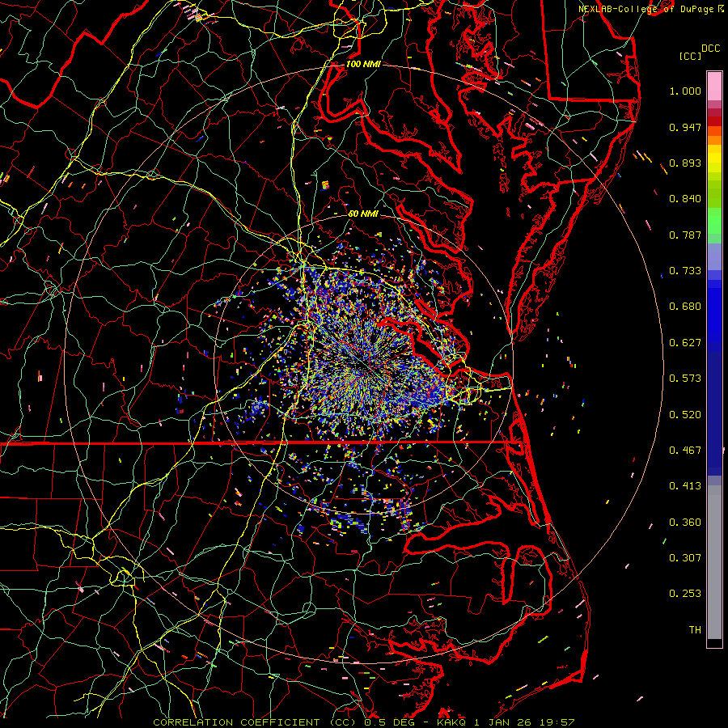728x728 pixels.
Task: Click the 19:57 timestamp in the footer
Action: 557,722
